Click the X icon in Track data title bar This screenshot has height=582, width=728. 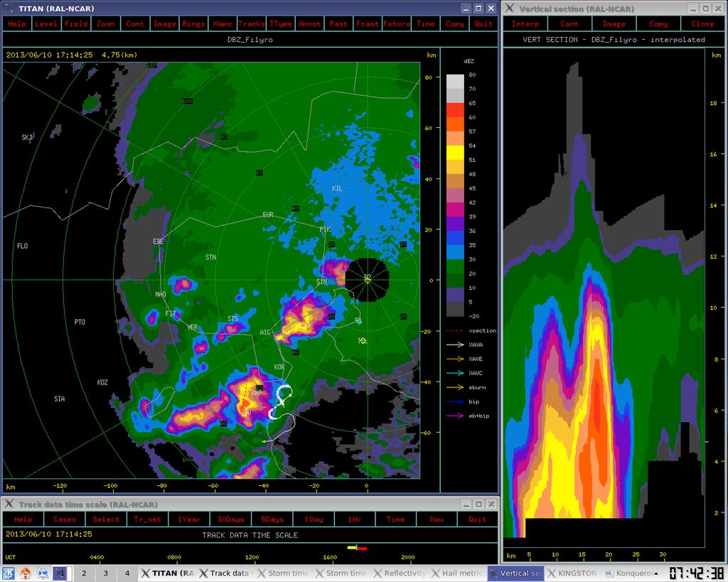point(9,504)
